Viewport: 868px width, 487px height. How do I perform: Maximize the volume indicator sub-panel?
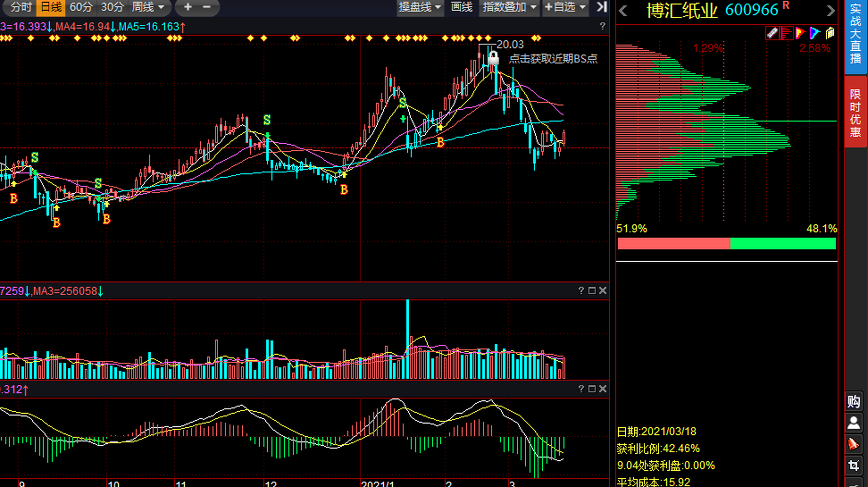(x=592, y=291)
